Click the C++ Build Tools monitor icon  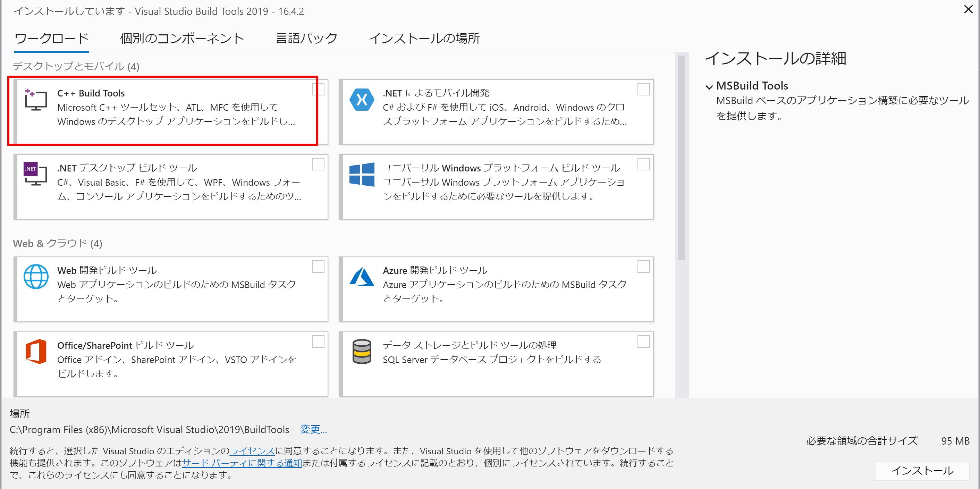pos(36,100)
